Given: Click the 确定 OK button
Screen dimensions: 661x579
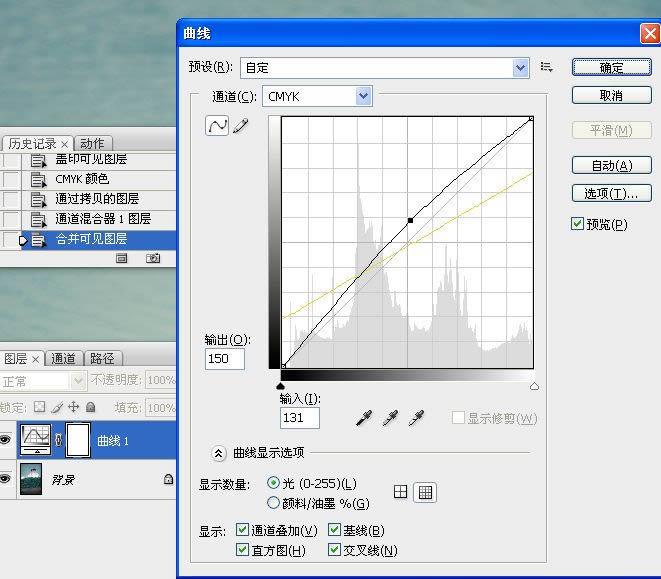Looking at the screenshot, I should click(611, 67).
